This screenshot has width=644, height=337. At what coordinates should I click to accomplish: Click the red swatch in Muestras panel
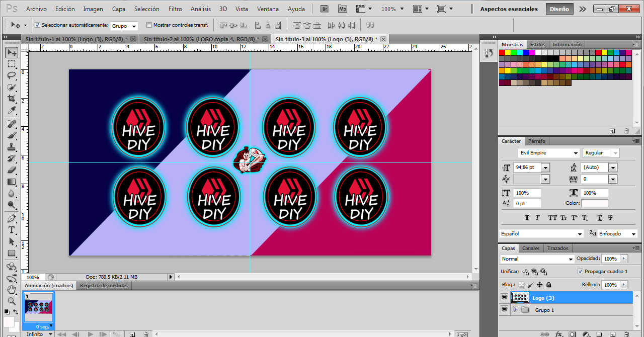[502, 52]
